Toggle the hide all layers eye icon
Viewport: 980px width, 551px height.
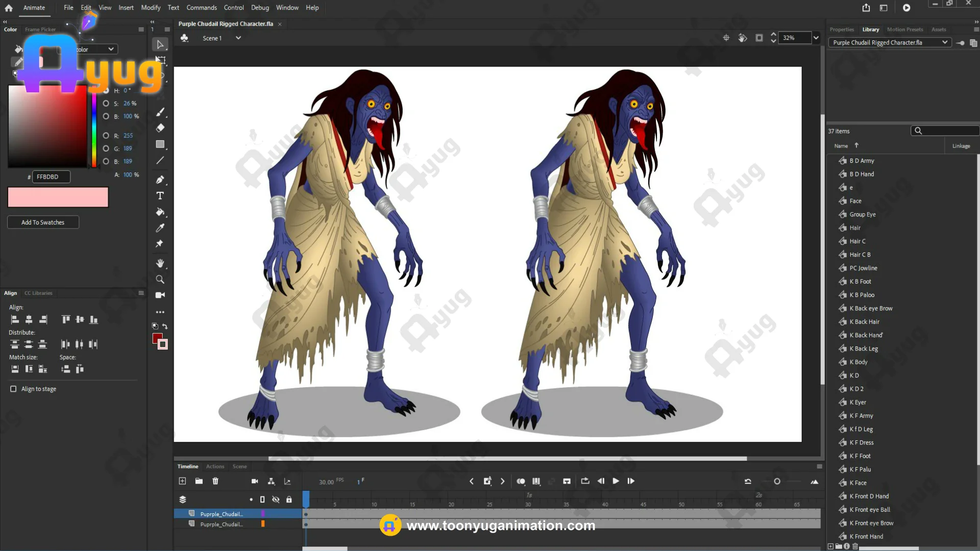pos(276,499)
